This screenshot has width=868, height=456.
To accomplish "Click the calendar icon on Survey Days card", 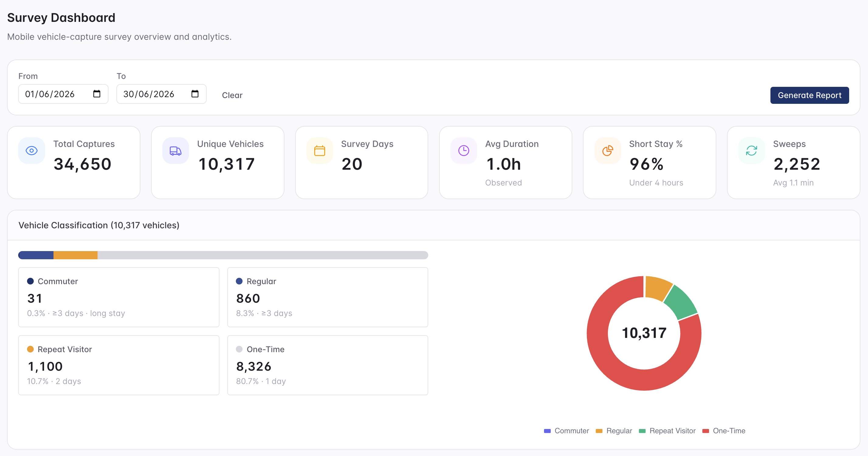I will (x=319, y=150).
